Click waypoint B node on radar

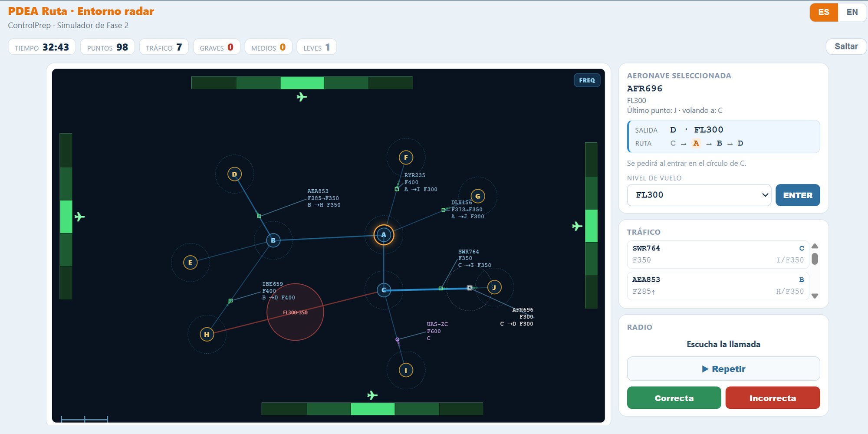click(273, 240)
